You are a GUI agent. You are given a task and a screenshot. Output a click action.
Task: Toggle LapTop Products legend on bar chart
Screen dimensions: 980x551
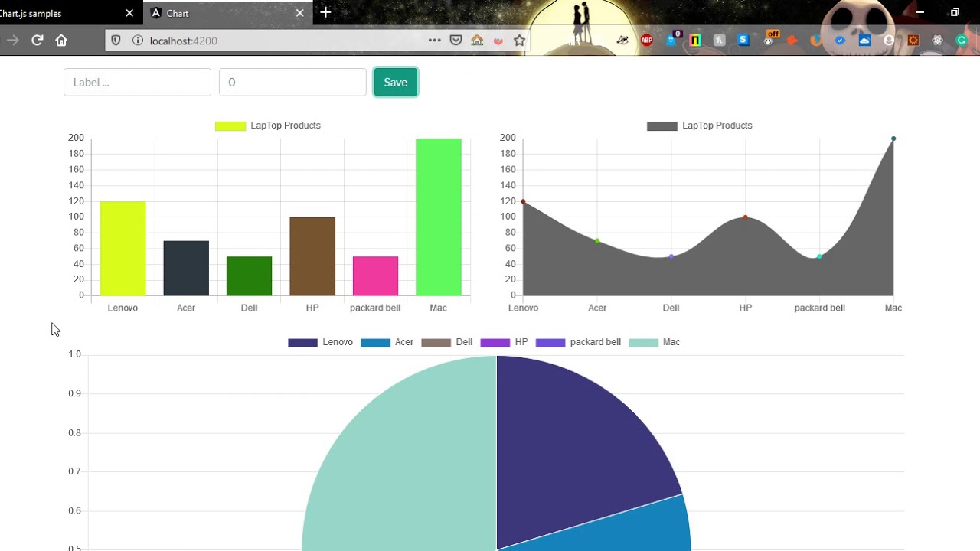pyautogui.click(x=268, y=126)
